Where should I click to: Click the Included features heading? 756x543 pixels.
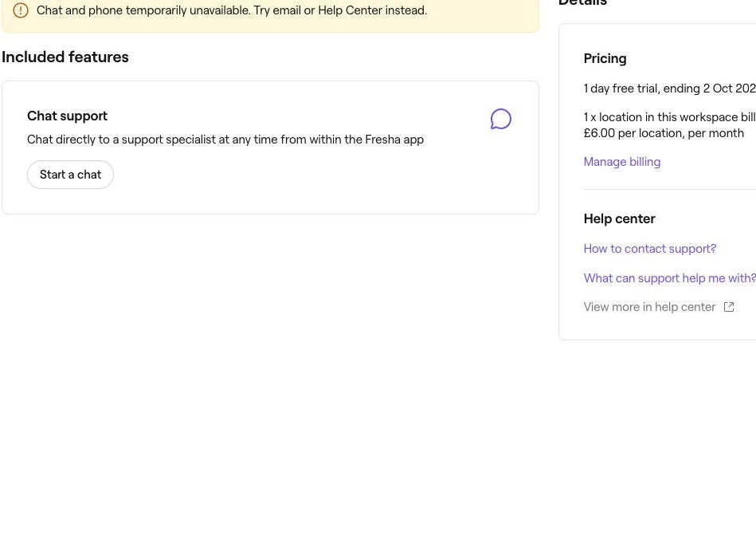coord(65,57)
